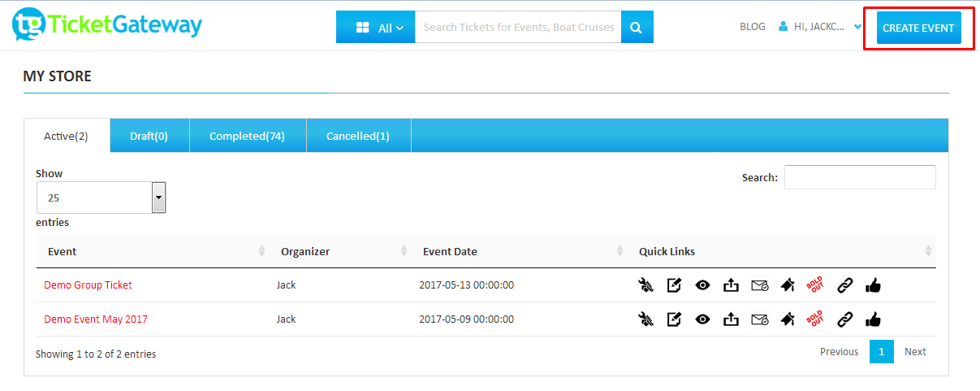The image size is (980, 391).
Task: Focus the table Search input field
Action: (859, 177)
